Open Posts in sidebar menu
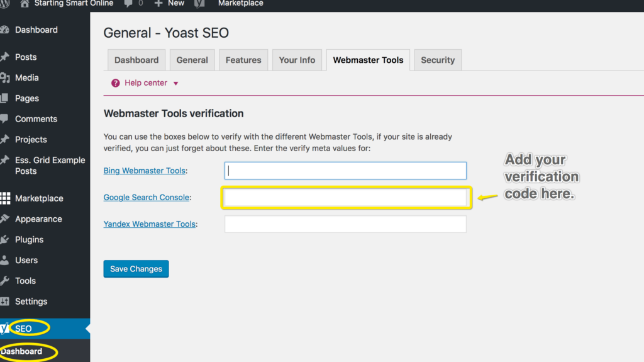The height and width of the screenshot is (362, 644). [26, 57]
